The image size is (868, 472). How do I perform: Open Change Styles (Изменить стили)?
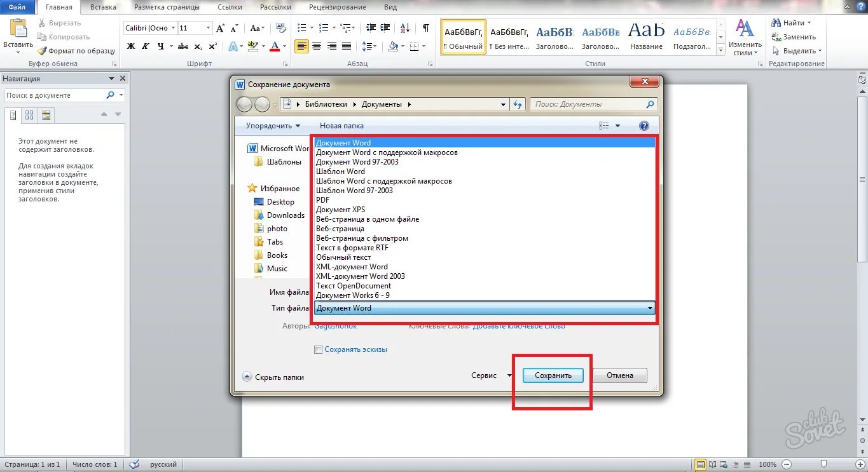(x=745, y=37)
